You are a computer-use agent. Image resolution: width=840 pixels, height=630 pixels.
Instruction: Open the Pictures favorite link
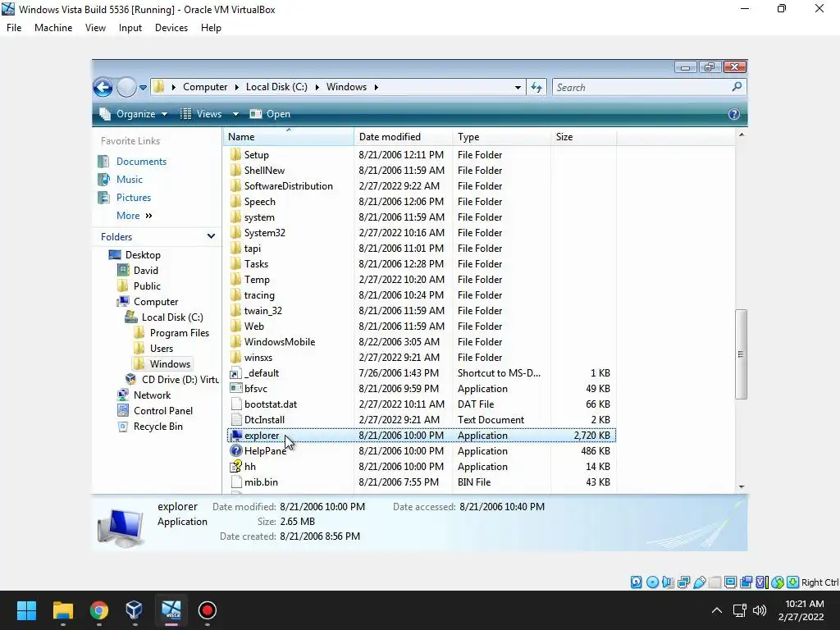pos(134,198)
